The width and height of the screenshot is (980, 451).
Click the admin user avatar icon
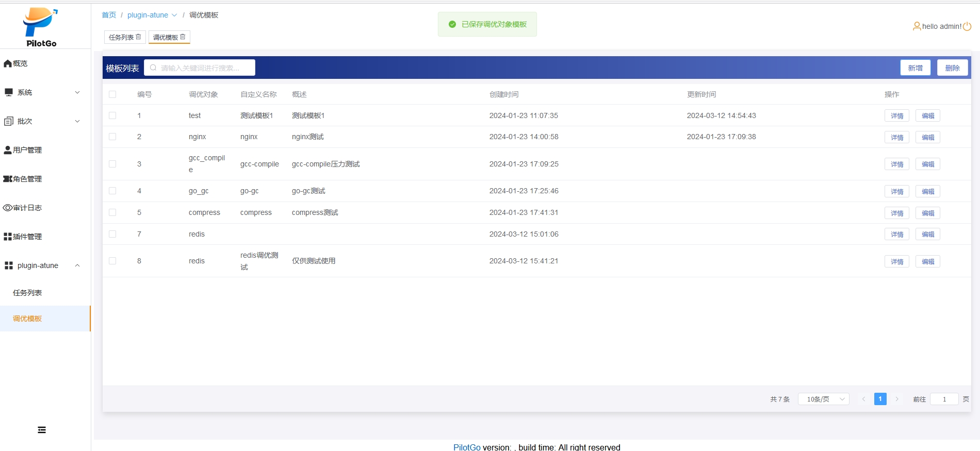coord(917,26)
